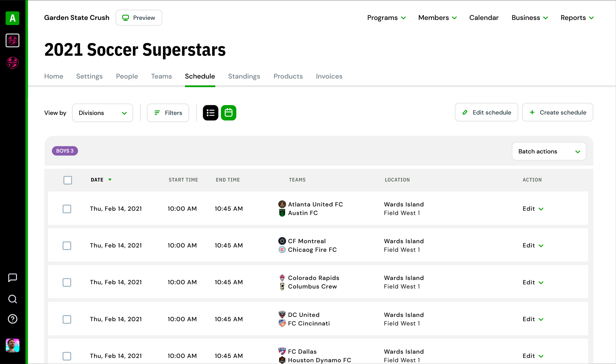
Task: Tick checkbox for Atlanta United FC game
Action: point(67,209)
